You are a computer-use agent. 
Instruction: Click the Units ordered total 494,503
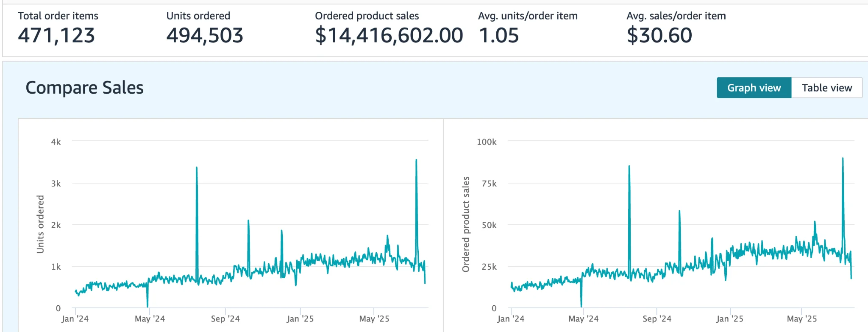pyautogui.click(x=205, y=35)
